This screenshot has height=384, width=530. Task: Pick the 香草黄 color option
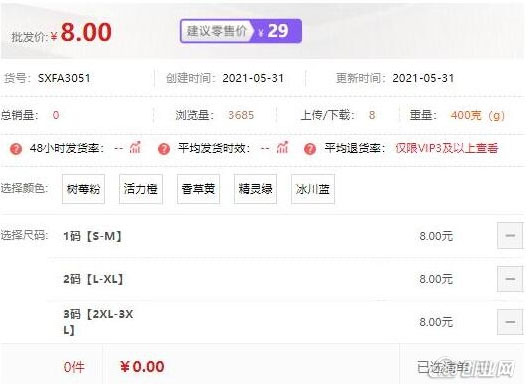tap(198, 189)
